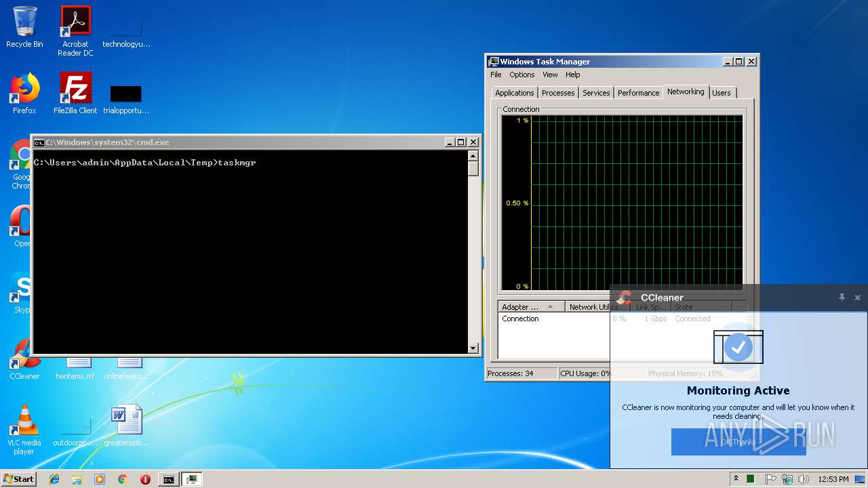Click cmd scrollbar up arrow
868x488 pixels.
tap(473, 156)
